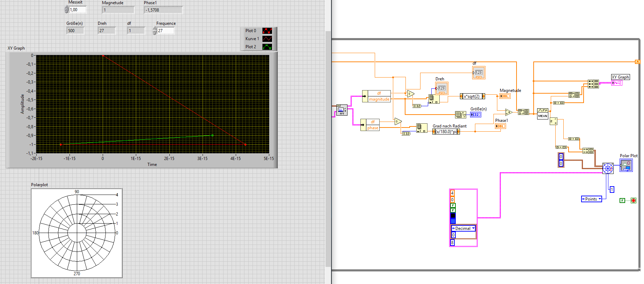Select the MEAN statistics block
Viewport: 644px width, 284px height.
pos(542,114)
